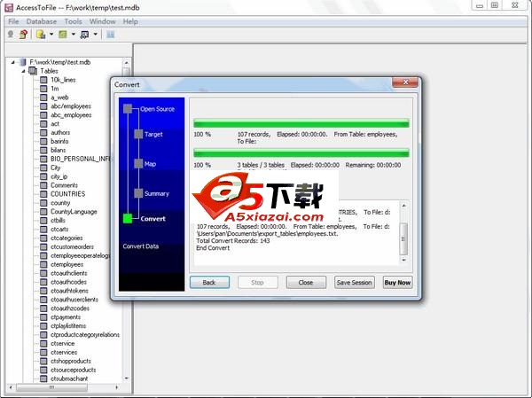The width and height of the screenshot is (532, 398).
Task: Click the Open Source step square
Action: (x=128, y=109)
